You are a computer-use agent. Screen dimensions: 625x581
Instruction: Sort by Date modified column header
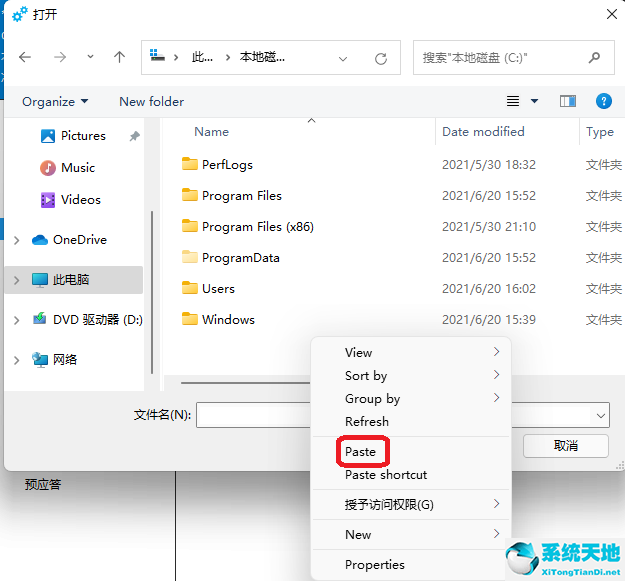pos(483,132)
